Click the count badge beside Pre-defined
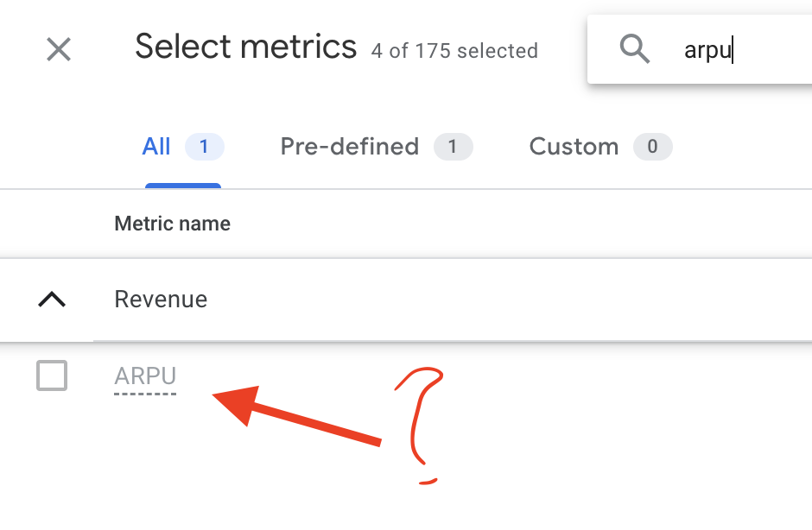Image resolution: width=812 pixels, height=530 pixels. click(454, 147)
